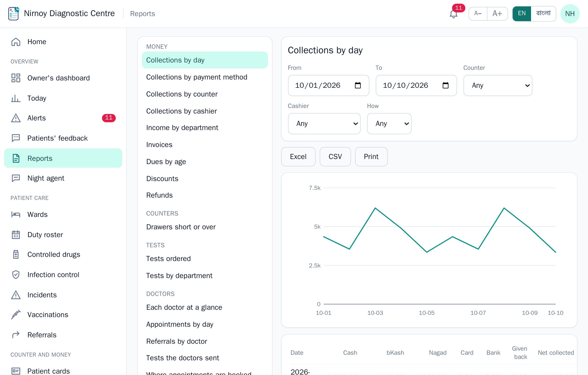The width and height of the screenshot is (588, 375).
Task: Open Each doctor at a glance report
Action: click(x=205, y=307)
